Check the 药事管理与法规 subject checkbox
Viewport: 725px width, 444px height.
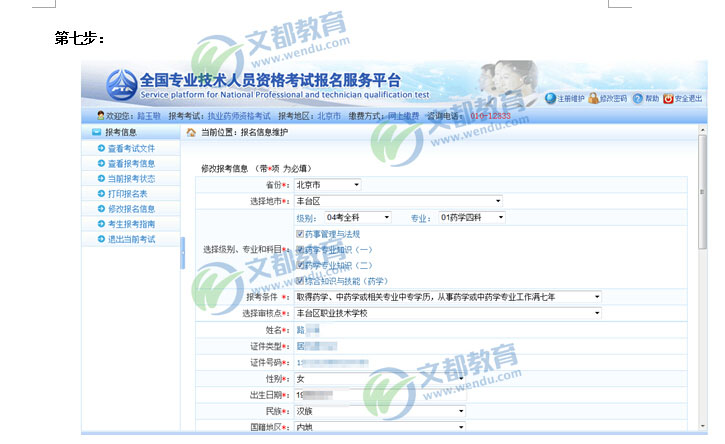(x=300, y=234)
